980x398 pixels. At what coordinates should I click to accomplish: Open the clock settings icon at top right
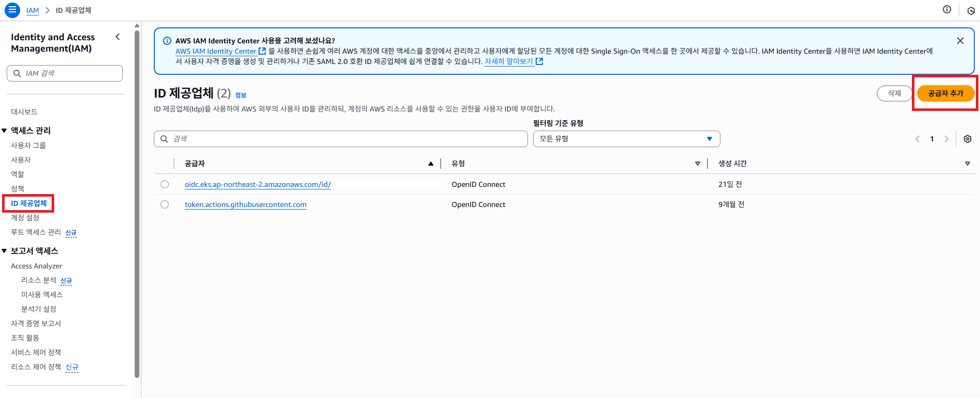971,10
